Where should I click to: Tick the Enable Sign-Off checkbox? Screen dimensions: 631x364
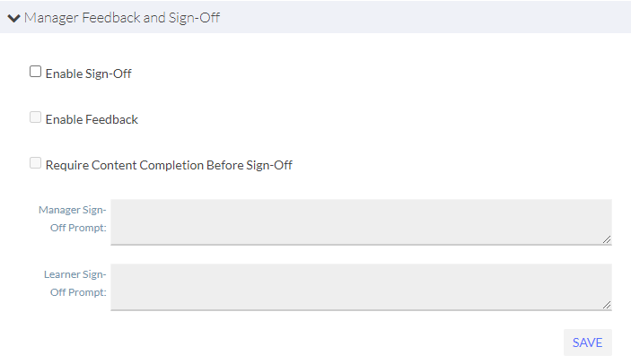36,72
